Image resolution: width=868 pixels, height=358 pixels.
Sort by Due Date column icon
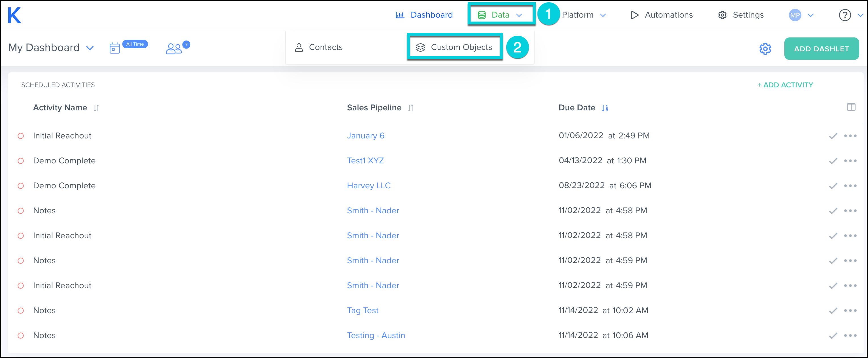coord(605,108)
